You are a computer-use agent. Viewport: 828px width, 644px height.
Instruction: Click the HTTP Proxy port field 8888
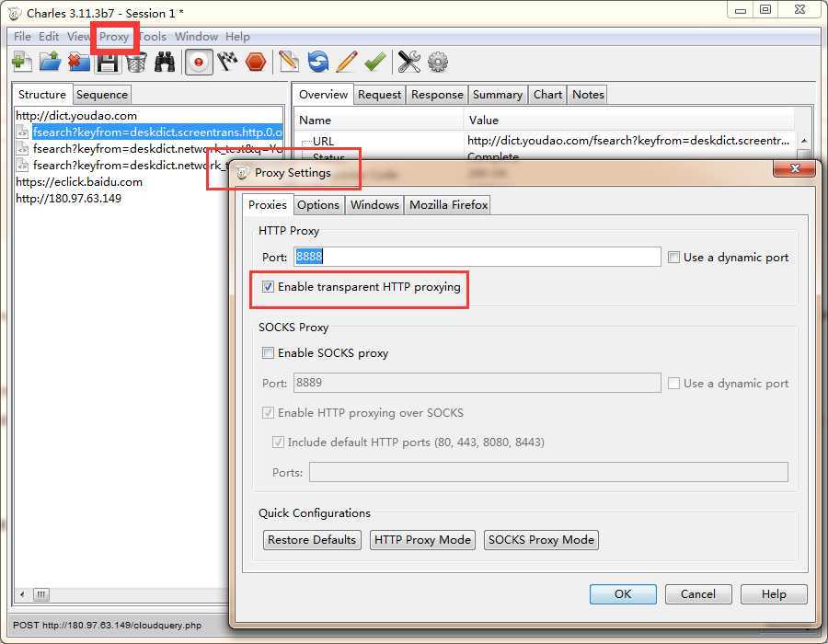(477, 257)
